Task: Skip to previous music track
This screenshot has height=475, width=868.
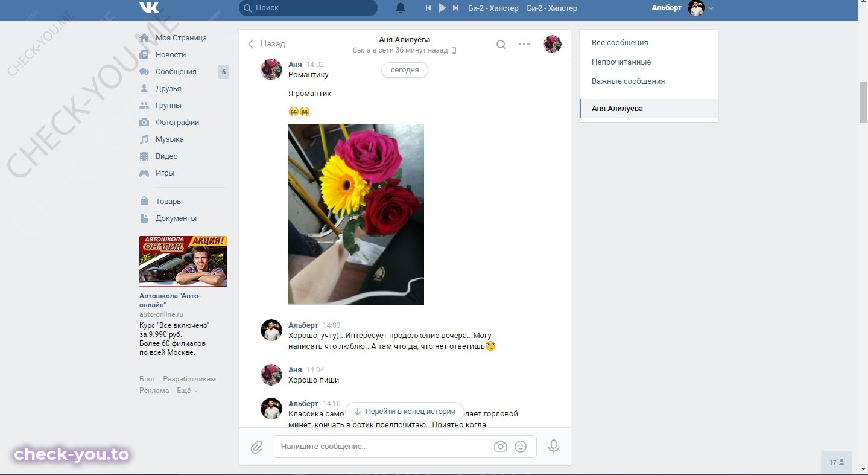Action: (x=428, y=8)
